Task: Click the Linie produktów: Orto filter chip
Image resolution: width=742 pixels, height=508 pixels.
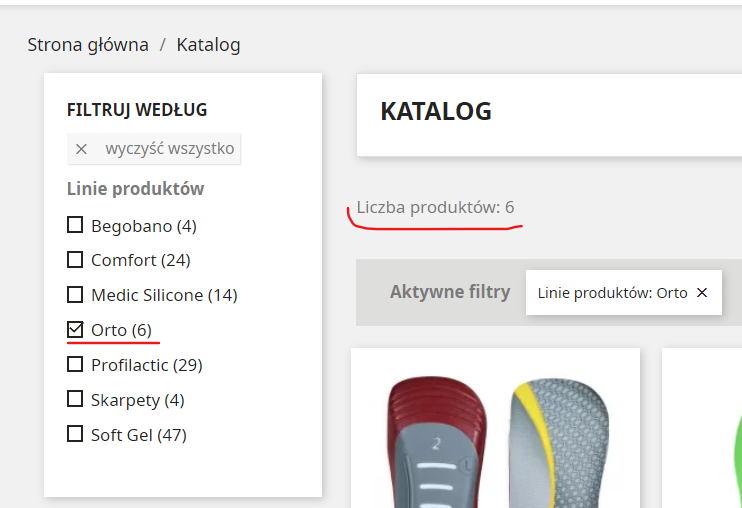Action: [x=624, y=293]
